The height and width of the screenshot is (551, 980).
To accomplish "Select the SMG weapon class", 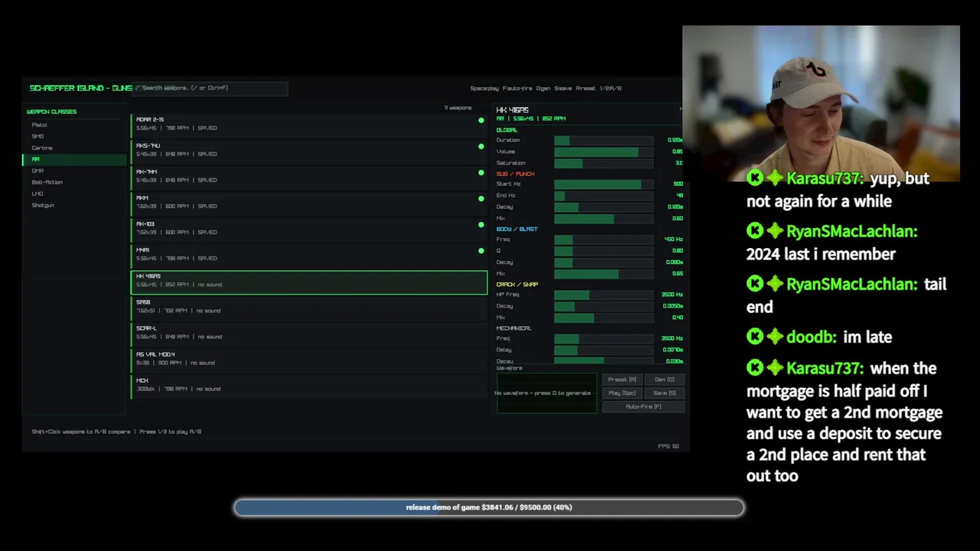I will (x=38, y=136).
